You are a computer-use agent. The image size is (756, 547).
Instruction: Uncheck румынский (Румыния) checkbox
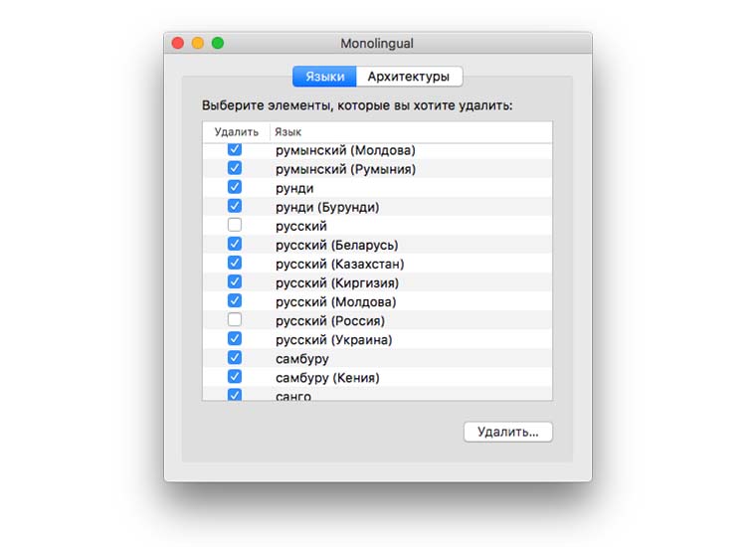[x=235, y=169]
